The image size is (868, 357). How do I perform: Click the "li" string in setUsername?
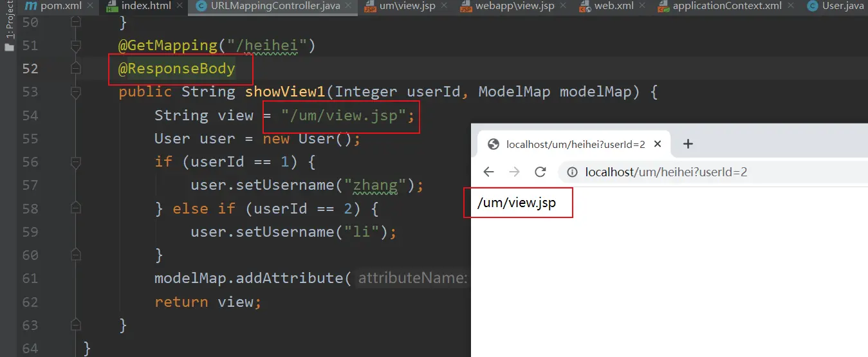[x=362, y=232]
